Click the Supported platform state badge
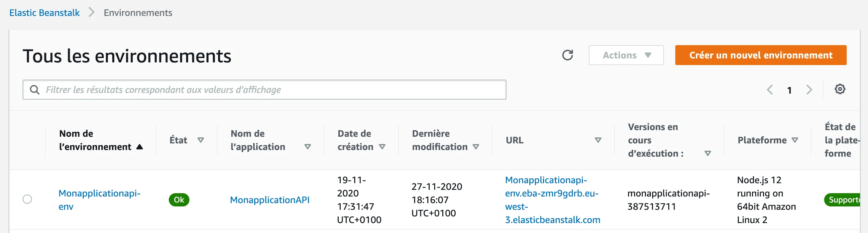Viewport: 868px width, 233px height. [842, 200]
